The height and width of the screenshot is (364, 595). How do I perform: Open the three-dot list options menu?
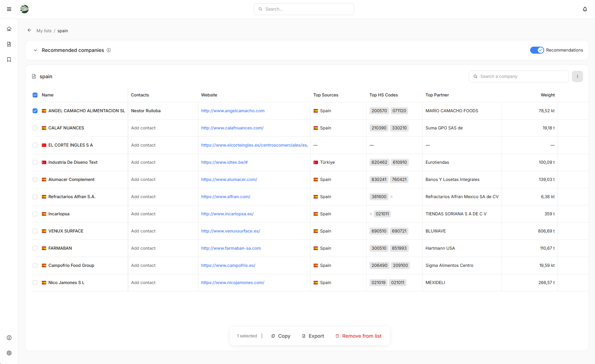[577, 76]
